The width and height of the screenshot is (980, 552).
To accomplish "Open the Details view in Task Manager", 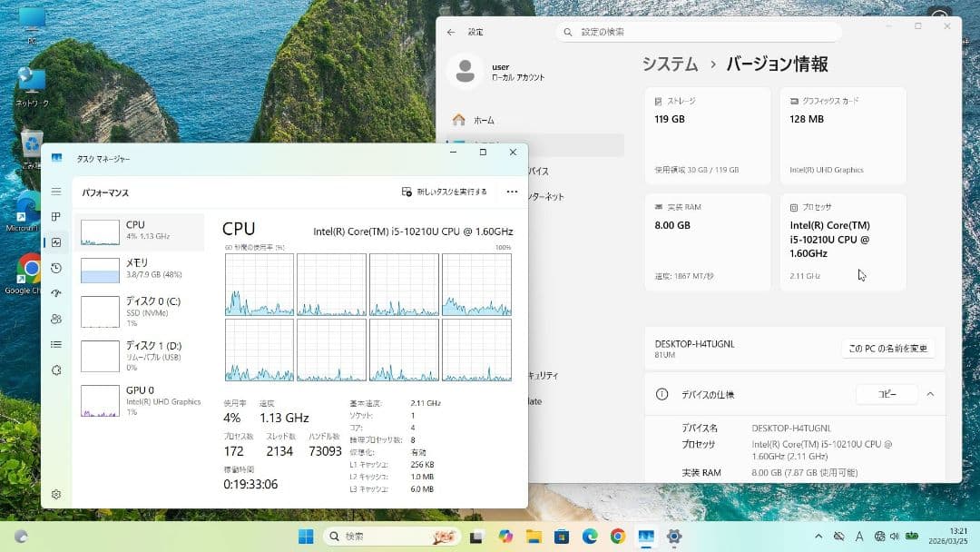I will coord(55,344).
